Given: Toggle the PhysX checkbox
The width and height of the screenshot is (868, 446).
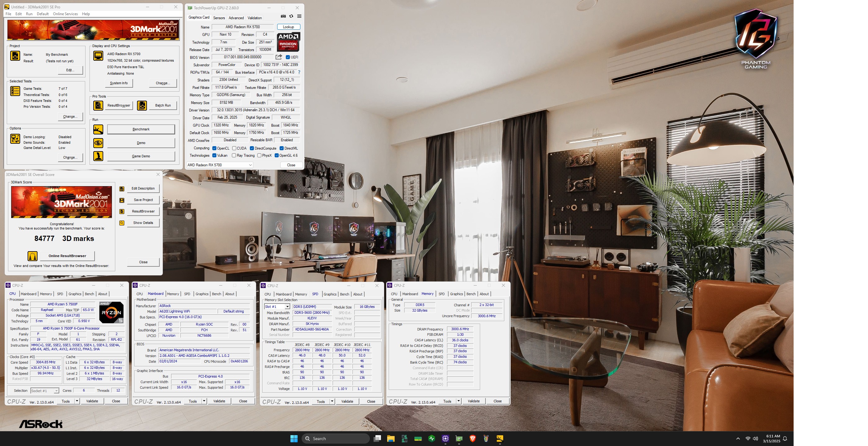Looking at the screenshot, I should (x=259, y=155).
